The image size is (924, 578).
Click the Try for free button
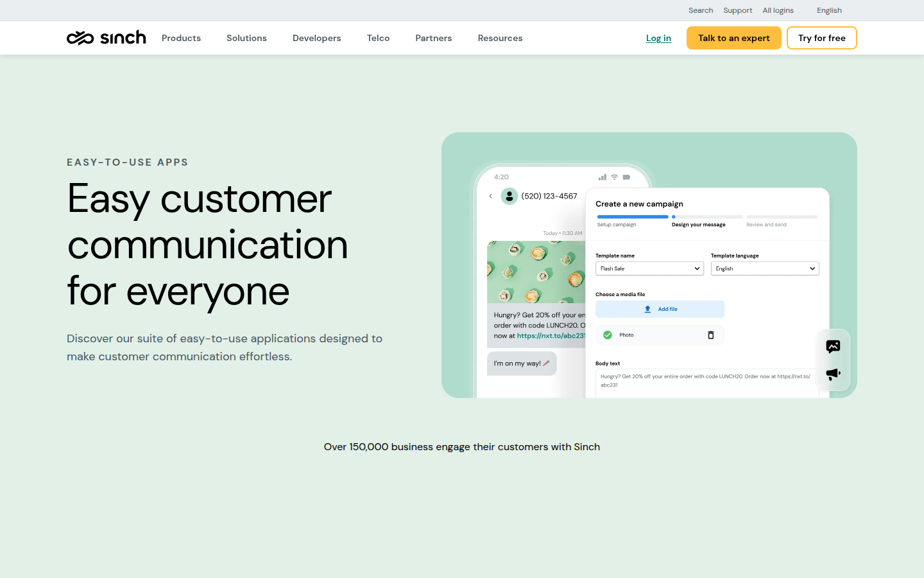click(x=821, y=38)
